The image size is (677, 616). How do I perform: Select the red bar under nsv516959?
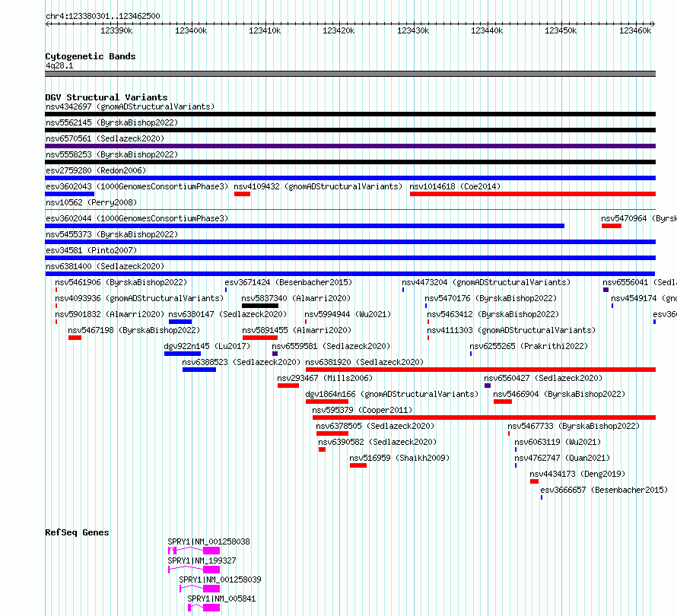pos(358,465)
